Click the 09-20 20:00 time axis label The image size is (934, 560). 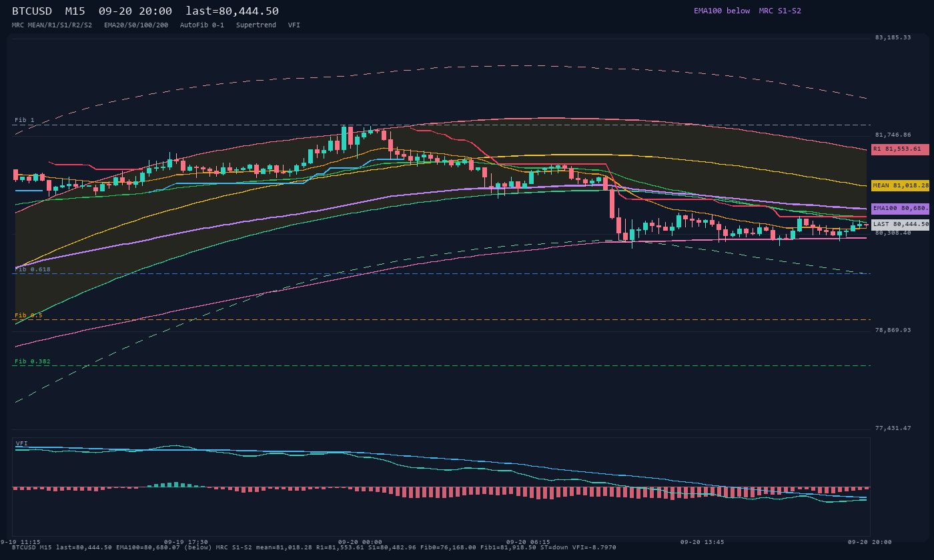pos(870,542)
